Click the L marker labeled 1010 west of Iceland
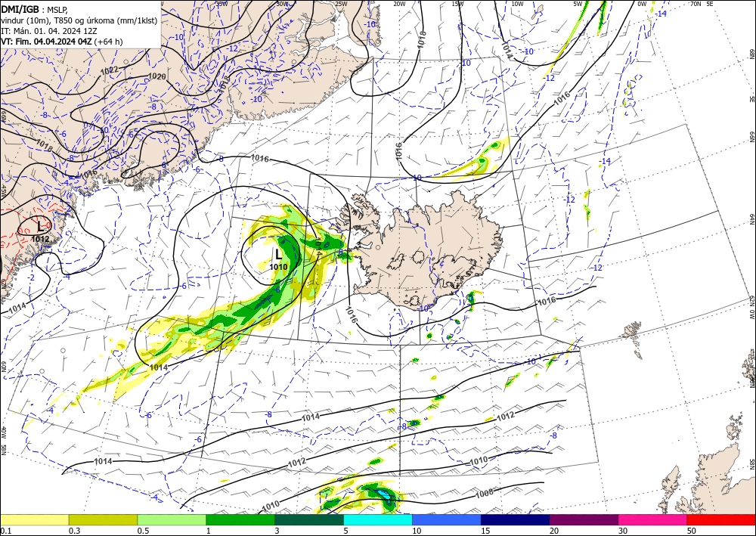 coord(279,255)
